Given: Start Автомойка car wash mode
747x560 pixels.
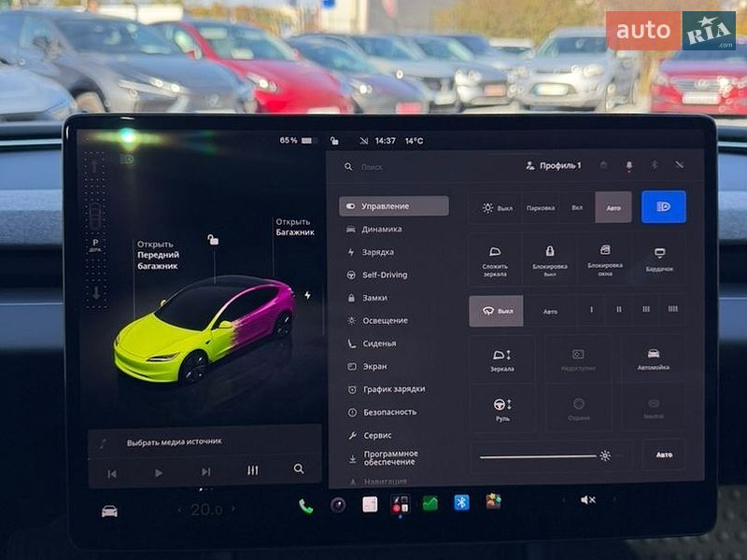Looking at the screenshot, I should [x=653, y=358].
